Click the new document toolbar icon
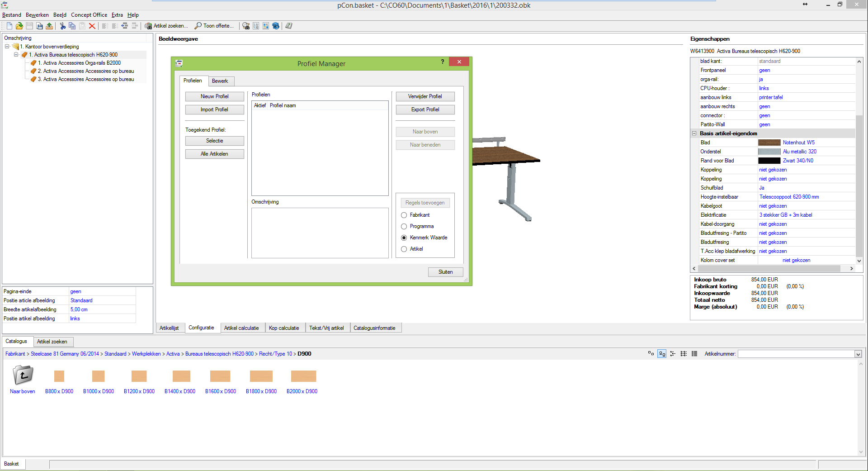This screenshot has height=471, width=868. point(9,26)
